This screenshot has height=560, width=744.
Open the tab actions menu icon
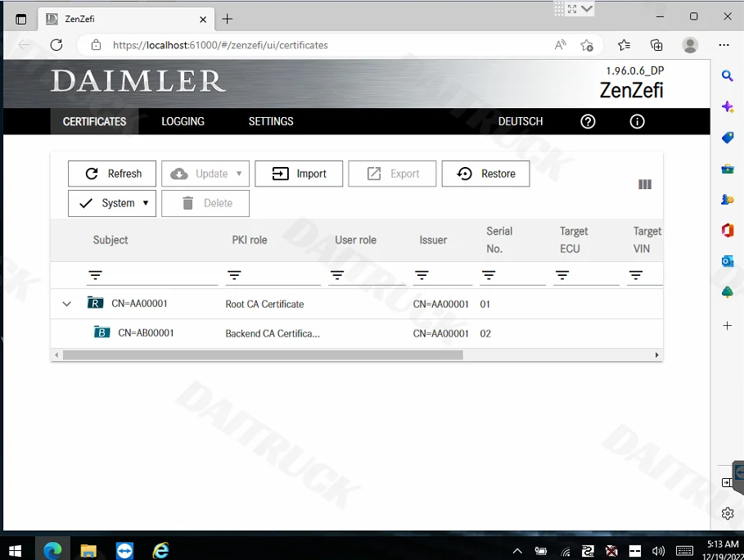21,19
